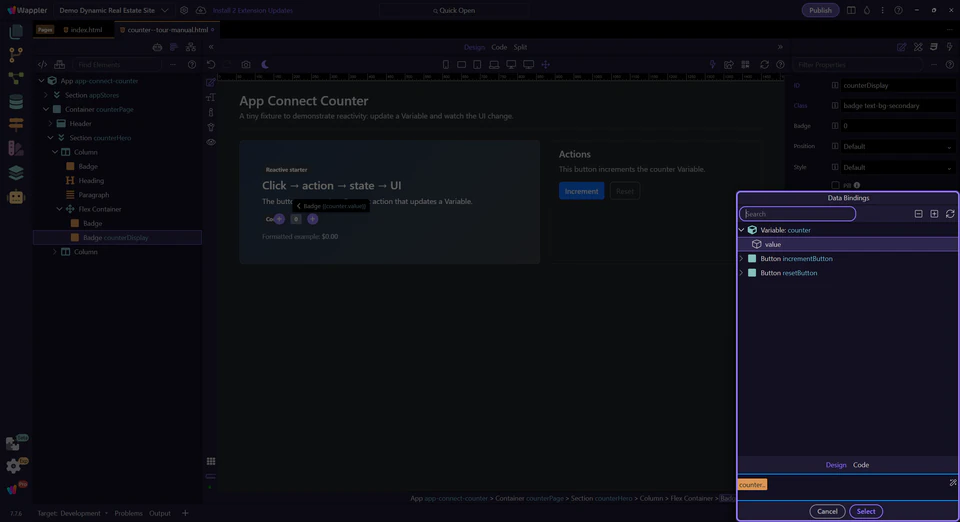Click the Reset button on the page

click(x=624, y=192)
